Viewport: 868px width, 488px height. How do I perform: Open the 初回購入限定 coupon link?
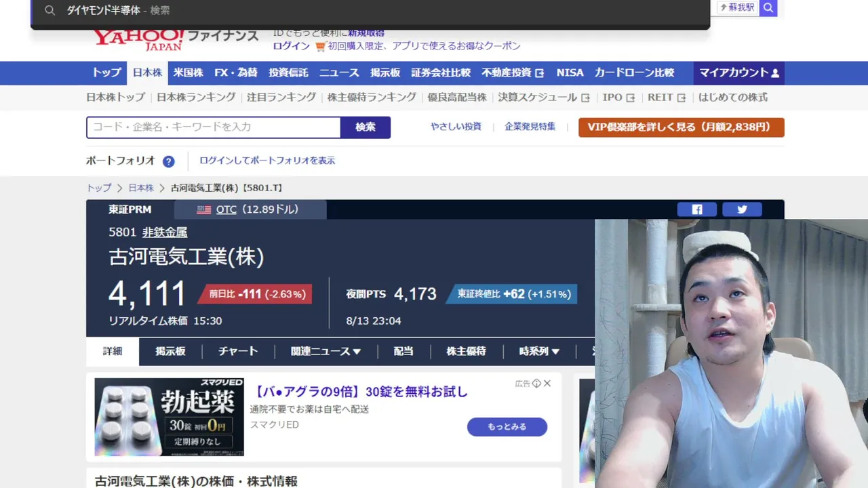[x=425, y=46]
